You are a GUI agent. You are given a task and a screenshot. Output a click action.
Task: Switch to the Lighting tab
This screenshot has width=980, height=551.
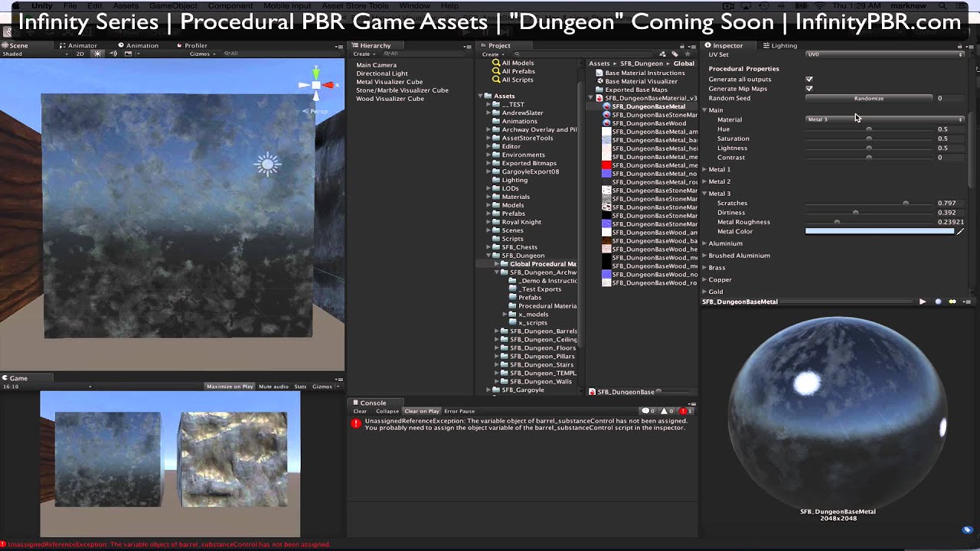point(780,45)
